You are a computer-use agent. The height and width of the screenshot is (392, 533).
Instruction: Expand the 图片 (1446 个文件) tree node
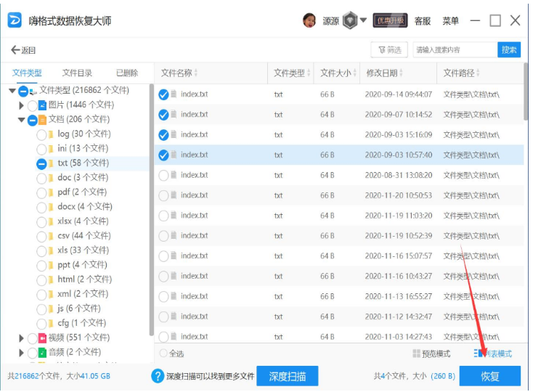point(21,105)
